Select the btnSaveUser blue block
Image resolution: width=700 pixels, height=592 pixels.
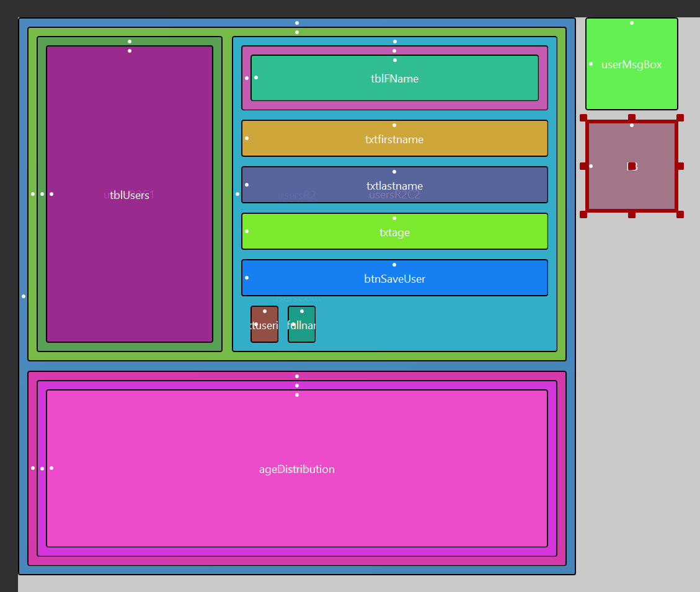click(395, 278)
